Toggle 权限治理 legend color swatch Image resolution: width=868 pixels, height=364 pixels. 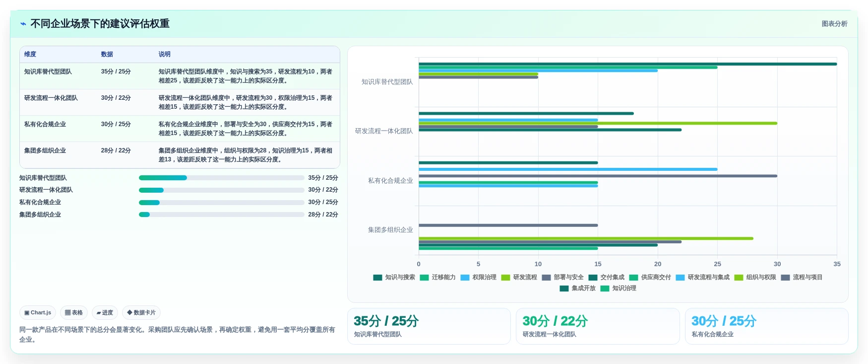tap(465, 278)
